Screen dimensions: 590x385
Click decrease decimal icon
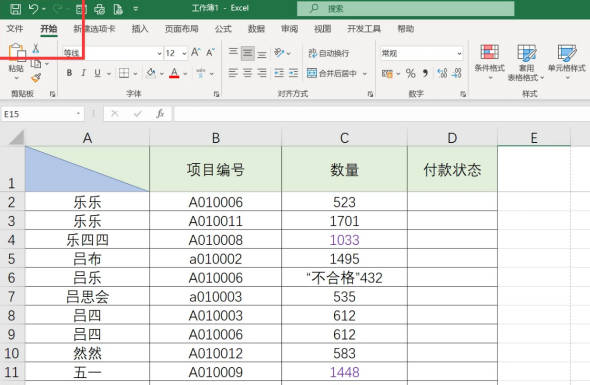pyautogui.click(x=457, y=73)
